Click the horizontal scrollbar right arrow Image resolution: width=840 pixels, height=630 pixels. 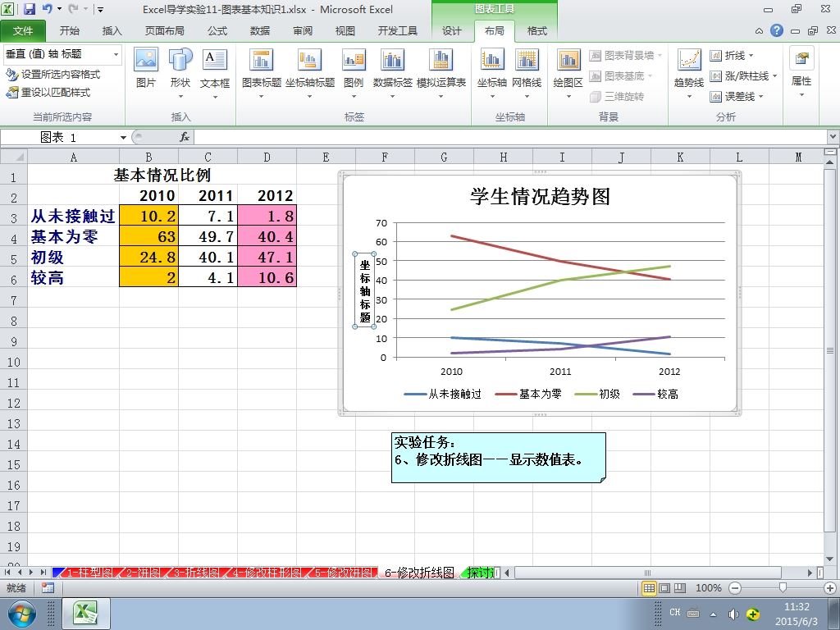point(810,573)
